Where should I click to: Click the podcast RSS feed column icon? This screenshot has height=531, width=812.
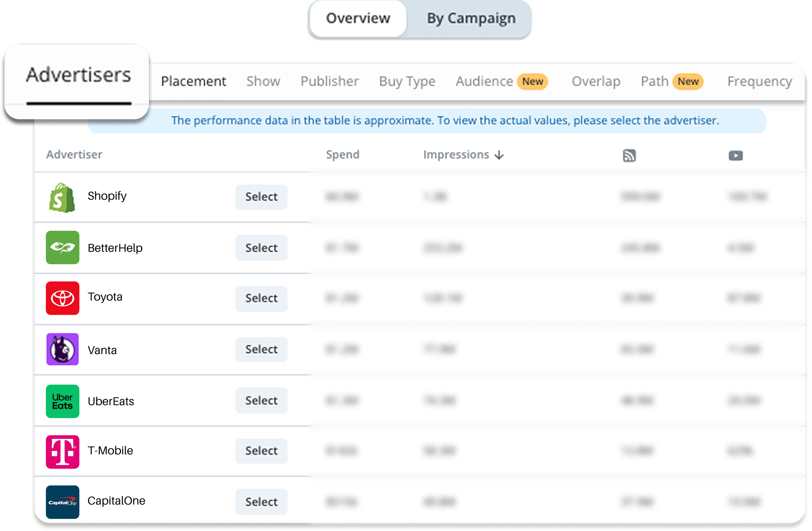tap(629, 155)
